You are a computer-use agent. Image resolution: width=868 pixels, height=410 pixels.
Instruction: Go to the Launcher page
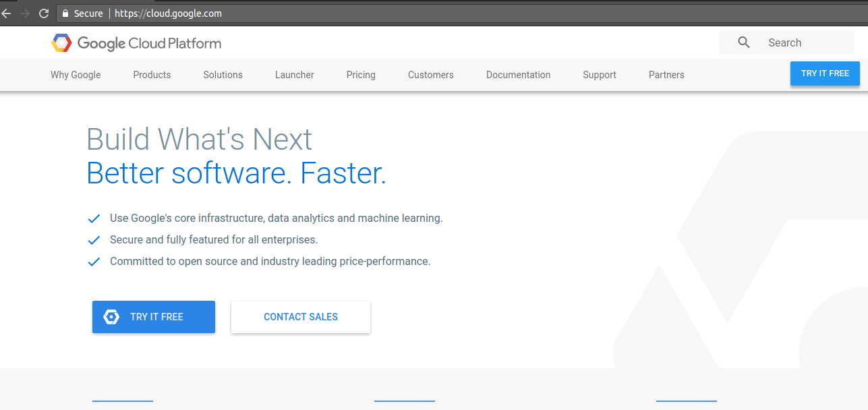click(294, 75)
